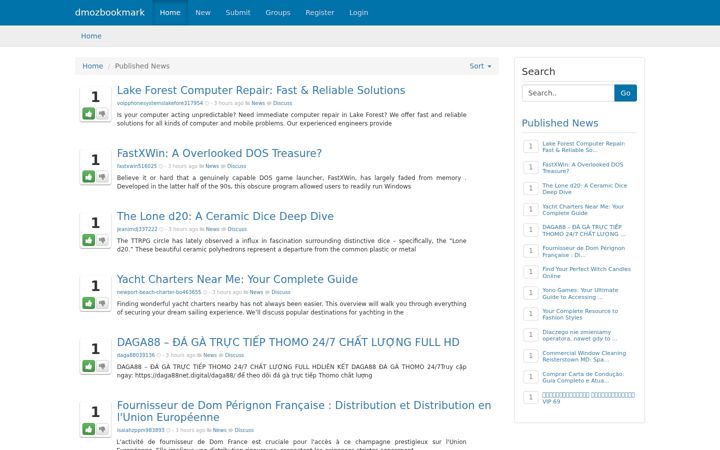Image resolution: width=720 pixels, height=450 pixels.
Task: Downvote the FastXWin DOS Treasure post
Action: [102, 176]
